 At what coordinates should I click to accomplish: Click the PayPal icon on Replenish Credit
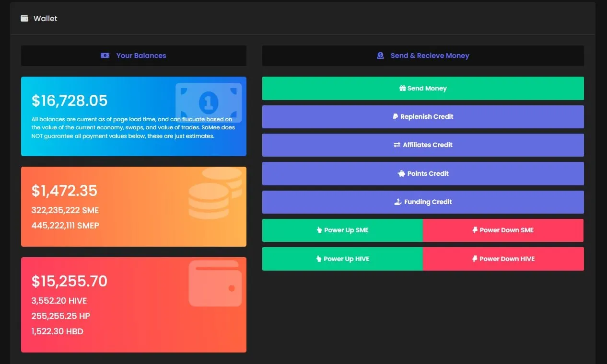click(x=396, y=116)
